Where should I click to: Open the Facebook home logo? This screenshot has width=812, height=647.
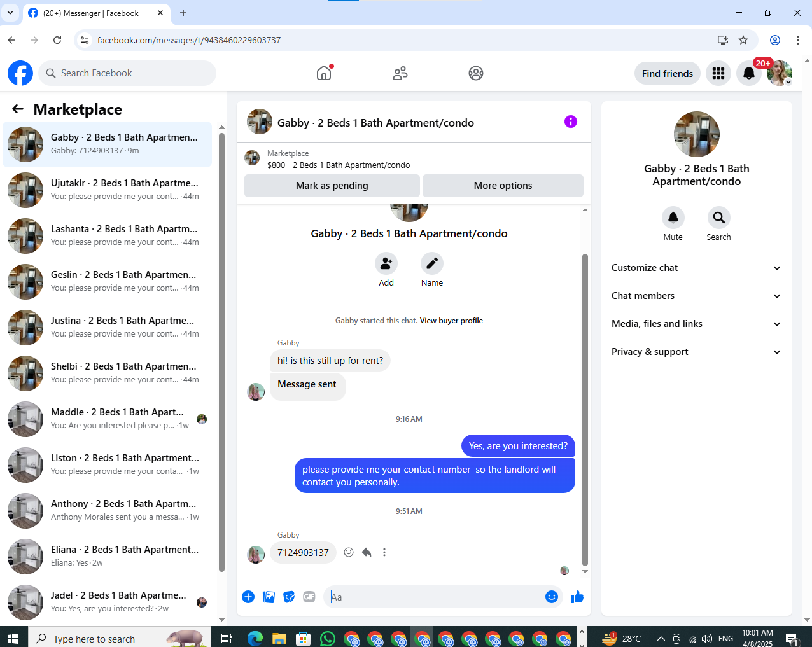pos(20,73)
